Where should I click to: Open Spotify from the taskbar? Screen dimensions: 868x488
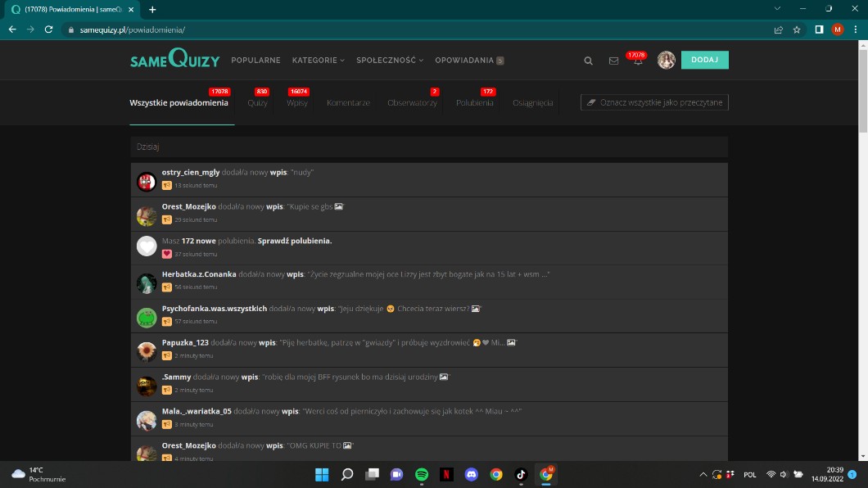point(422,474)
